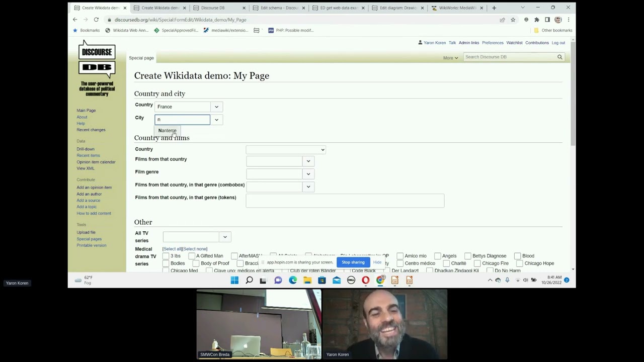
Task: Click the City text input
Action: pyautogui.click(x=182, y=120)
